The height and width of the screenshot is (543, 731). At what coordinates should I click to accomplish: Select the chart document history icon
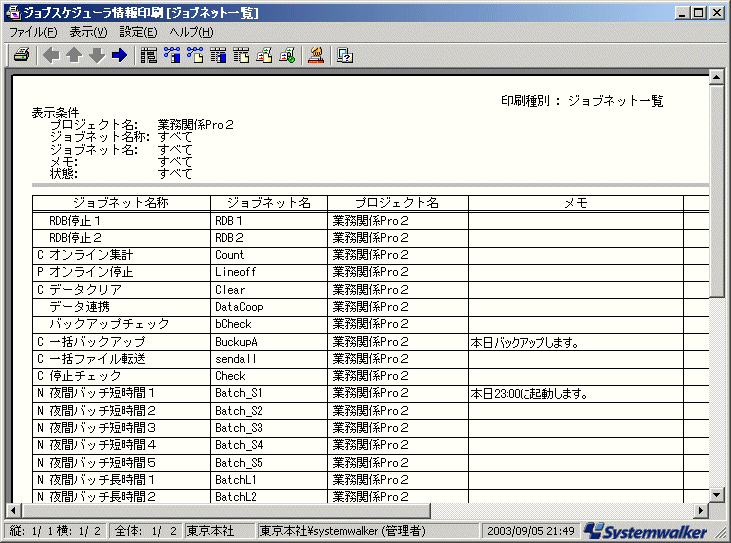(264, 55)
